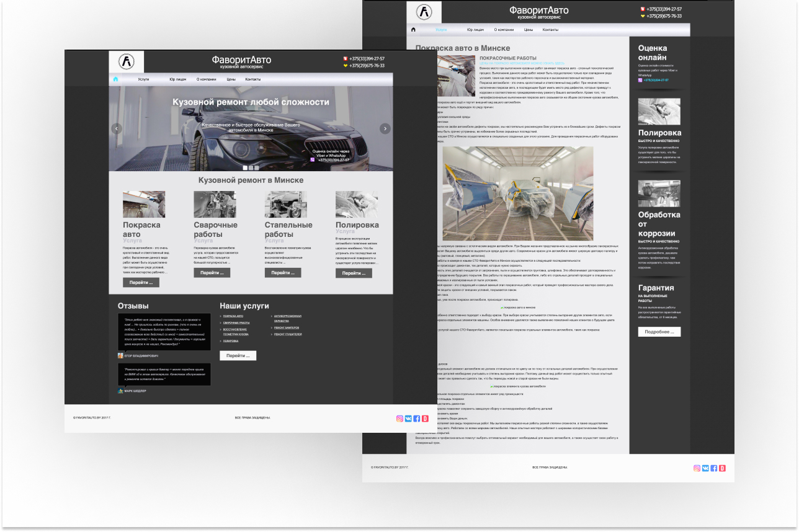Select the third slider pagination dot
The height and width of the screenshot is (532, 799).
pos(256,167)
